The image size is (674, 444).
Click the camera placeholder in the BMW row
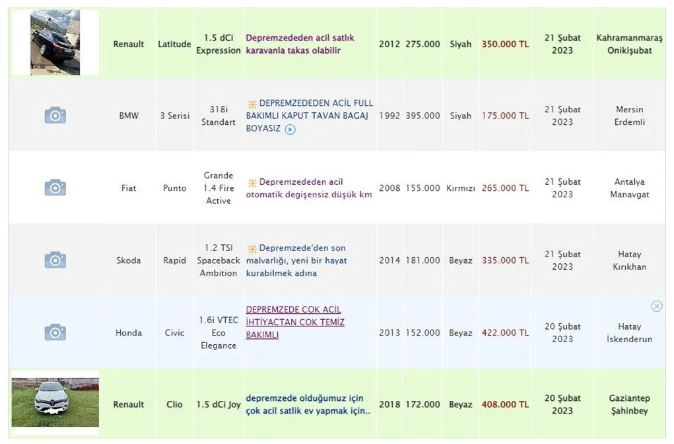tap(55, 116)
